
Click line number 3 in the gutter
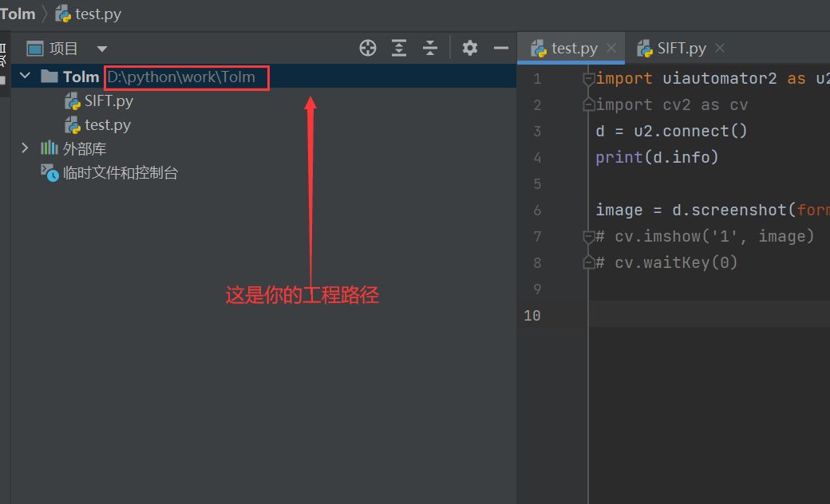pos(537,131)
